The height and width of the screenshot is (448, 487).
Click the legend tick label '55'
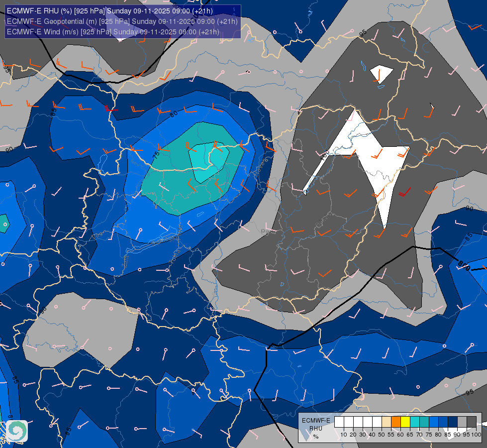pos(391,435)
